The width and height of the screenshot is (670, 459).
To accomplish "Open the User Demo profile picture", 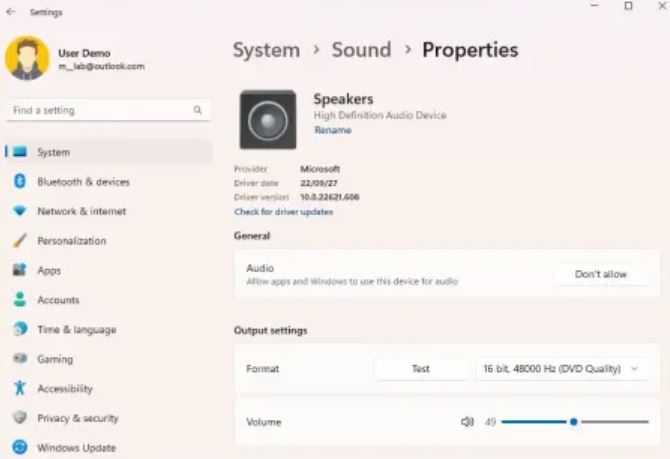I will click(27, 58).
